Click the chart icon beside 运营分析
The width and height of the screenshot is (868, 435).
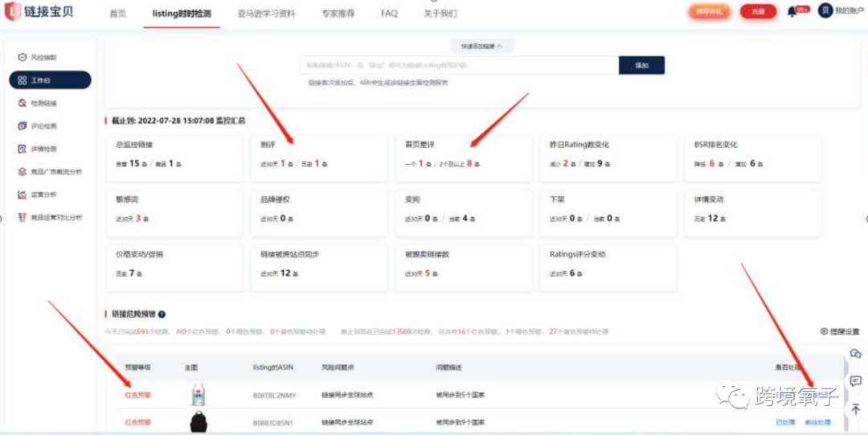pos(23,195)
